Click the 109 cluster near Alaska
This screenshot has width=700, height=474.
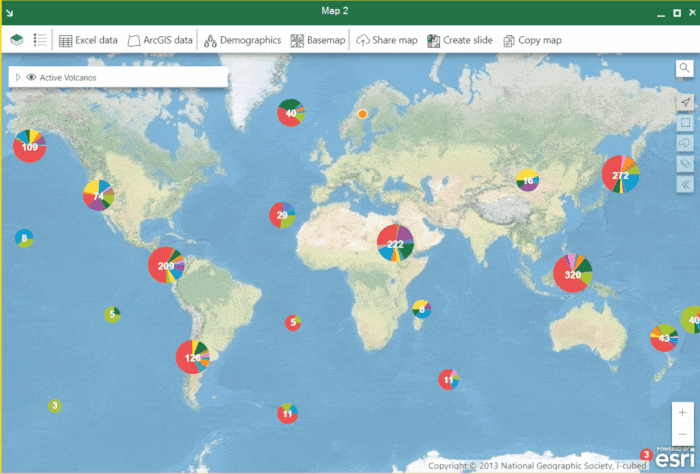click(29, 146)
